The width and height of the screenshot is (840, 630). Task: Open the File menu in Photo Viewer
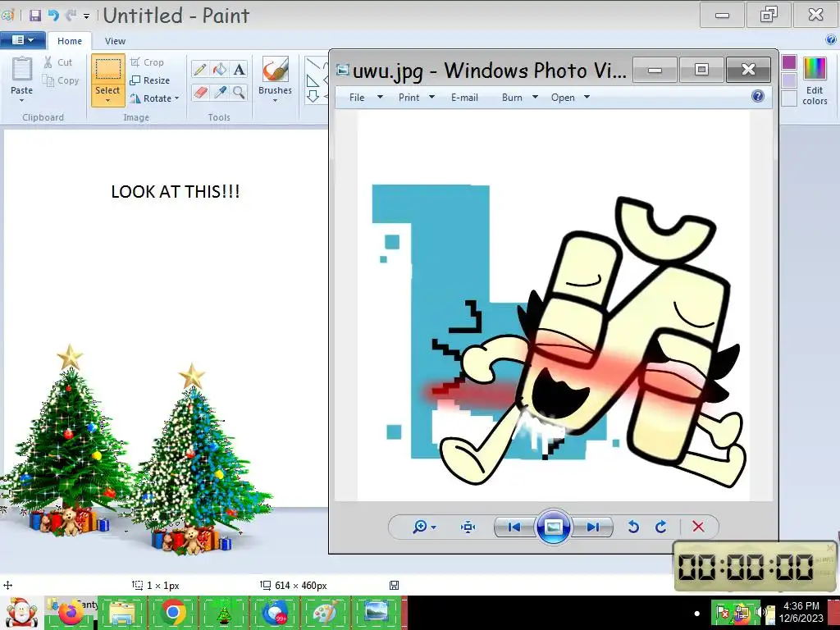point(365,98)
